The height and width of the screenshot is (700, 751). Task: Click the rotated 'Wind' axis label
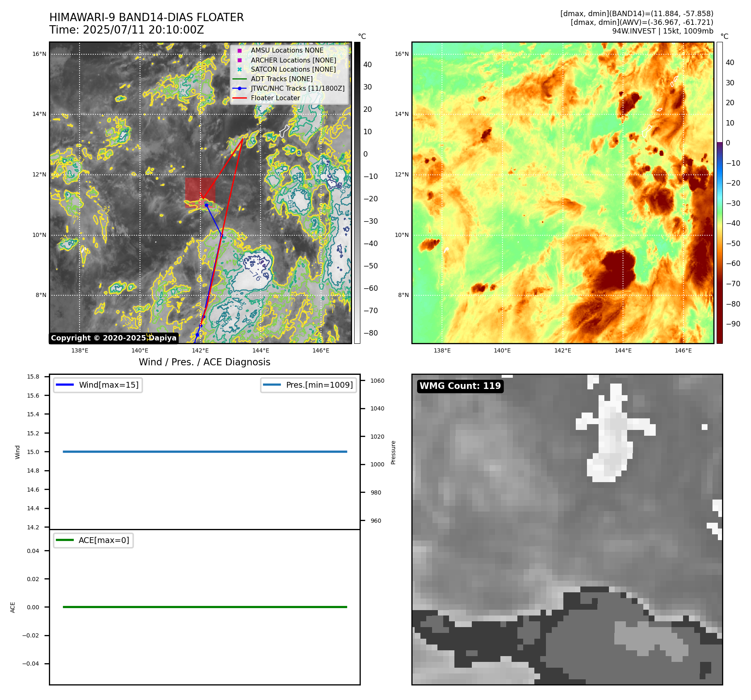pos(17,452)
